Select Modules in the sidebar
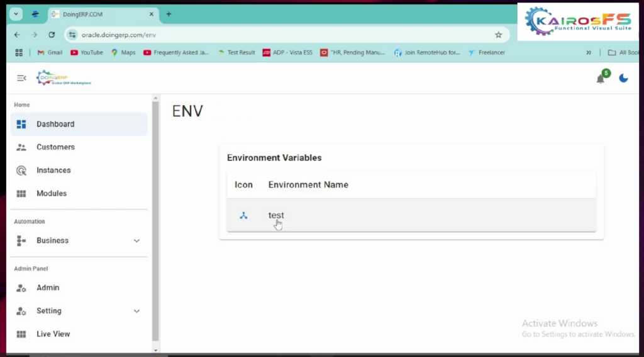644x357 pixels. point(52,194)
